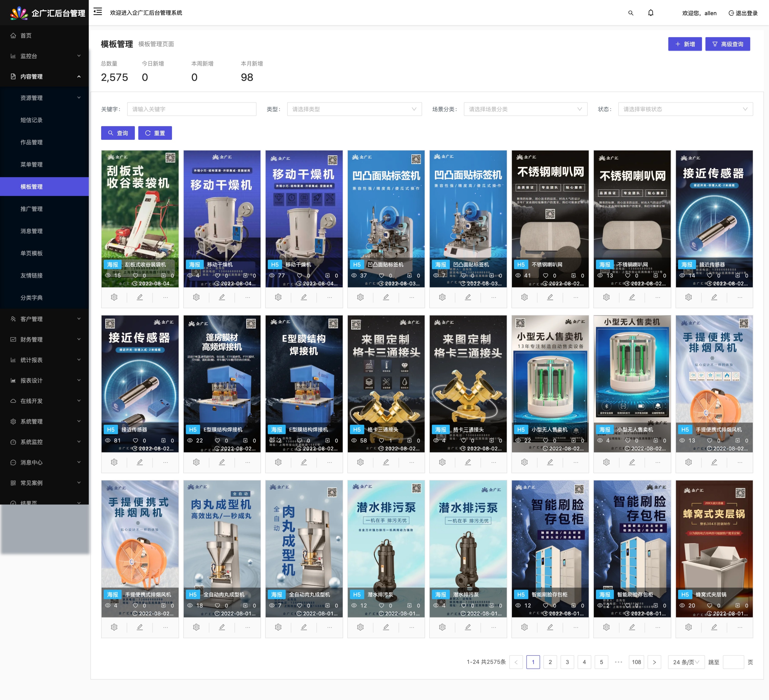The image size is (769, 700).
Task: Open more options under 接近传感器 H5 card
Action: (166, 462)
